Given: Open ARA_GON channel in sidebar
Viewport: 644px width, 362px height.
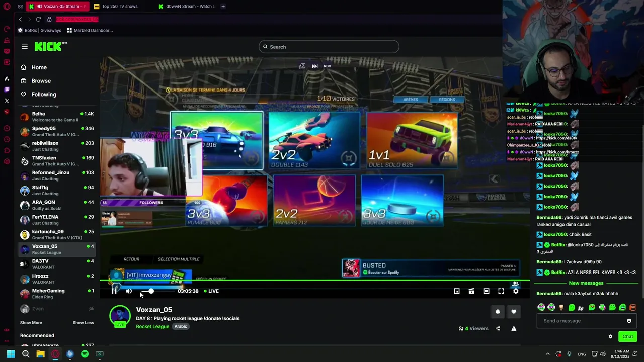Looking at the screenshot, I should point(57,205).
